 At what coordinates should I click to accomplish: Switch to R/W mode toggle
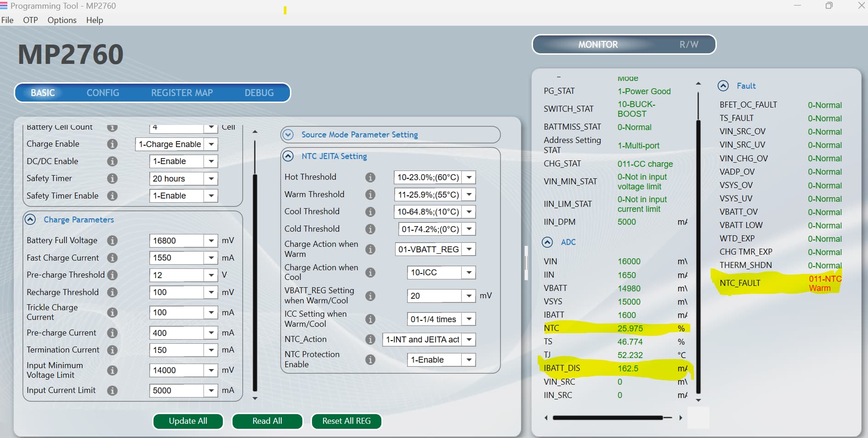click(689, 45)
